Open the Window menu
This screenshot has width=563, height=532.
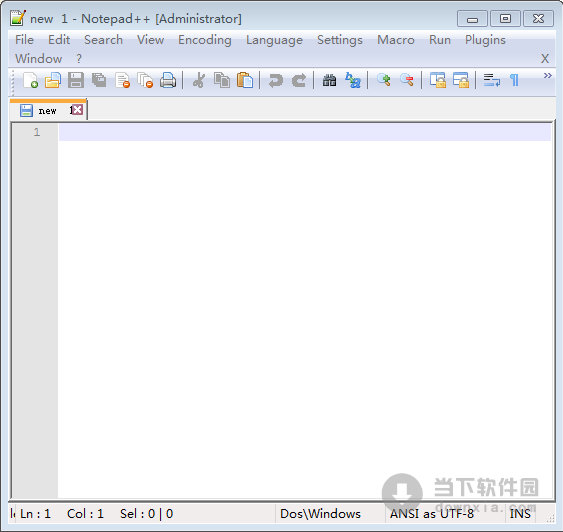[38, 59]
